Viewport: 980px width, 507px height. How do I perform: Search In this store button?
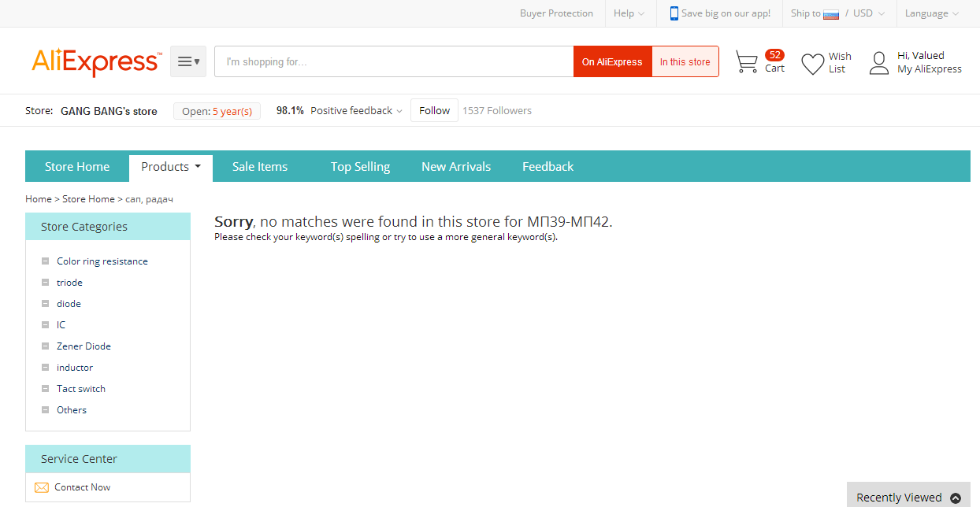(685, 61)
